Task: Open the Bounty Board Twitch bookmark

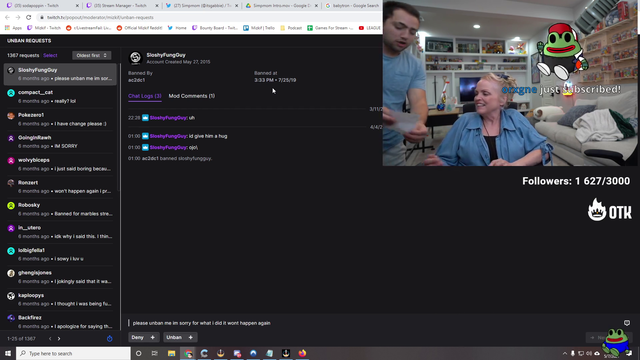Action: (x=215, y=28)
